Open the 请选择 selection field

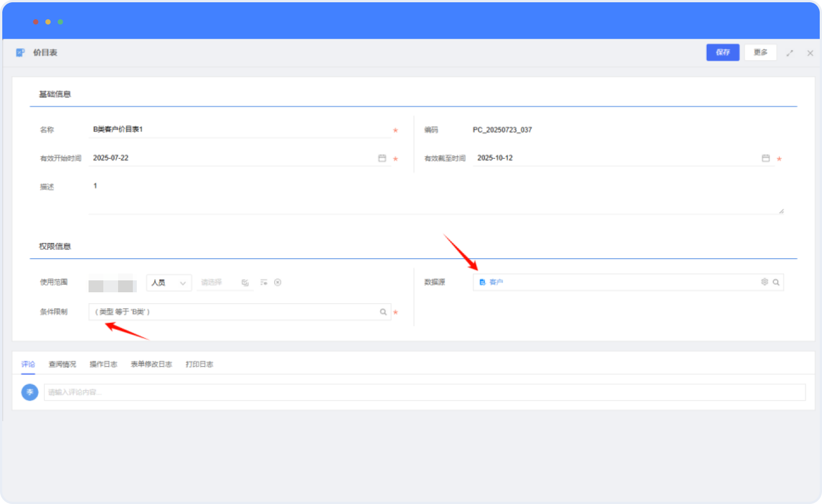pyautogui.click(x=217, y=282)
